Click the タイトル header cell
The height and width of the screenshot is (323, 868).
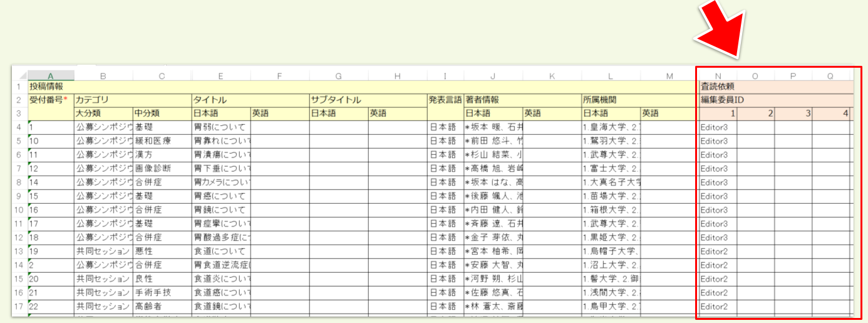(251, 100)
